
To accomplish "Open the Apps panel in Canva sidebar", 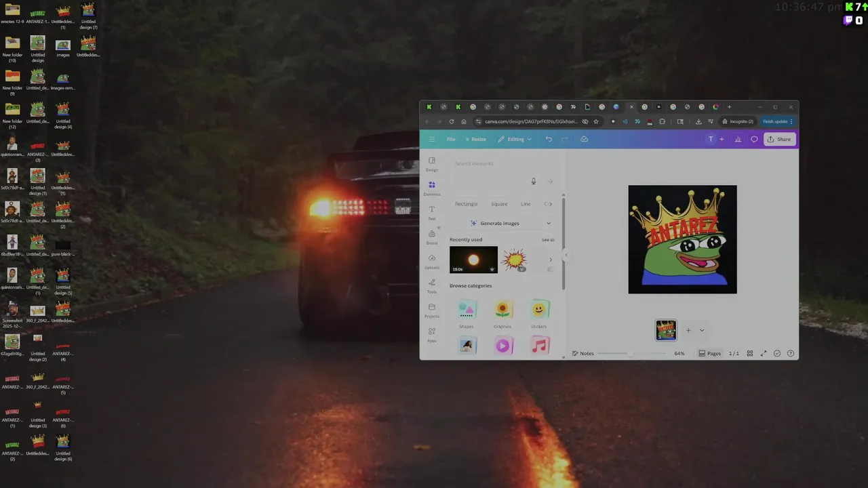I will pyautogui.click(x=432, y=335).
